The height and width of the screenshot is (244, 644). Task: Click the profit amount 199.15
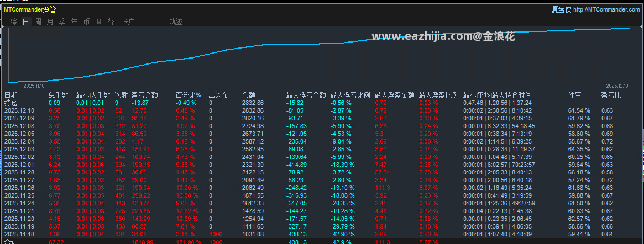[x=141, y=165]
